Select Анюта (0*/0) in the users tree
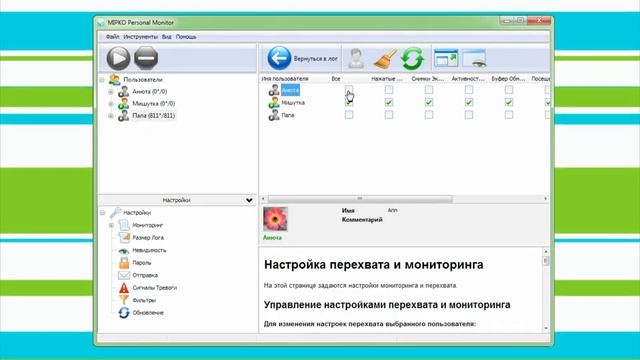 coord(149,92)
